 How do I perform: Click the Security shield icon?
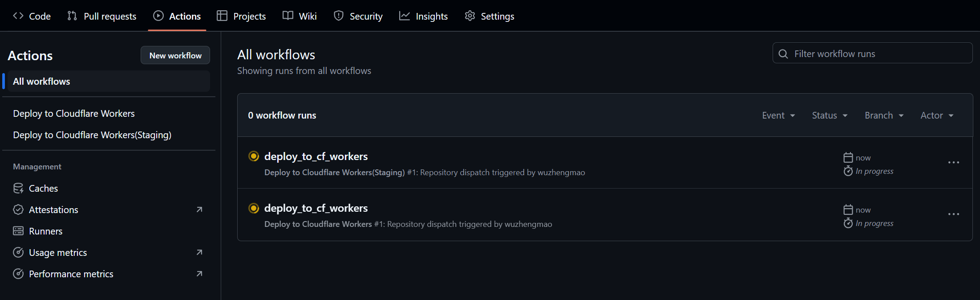[x=339, y=16]
